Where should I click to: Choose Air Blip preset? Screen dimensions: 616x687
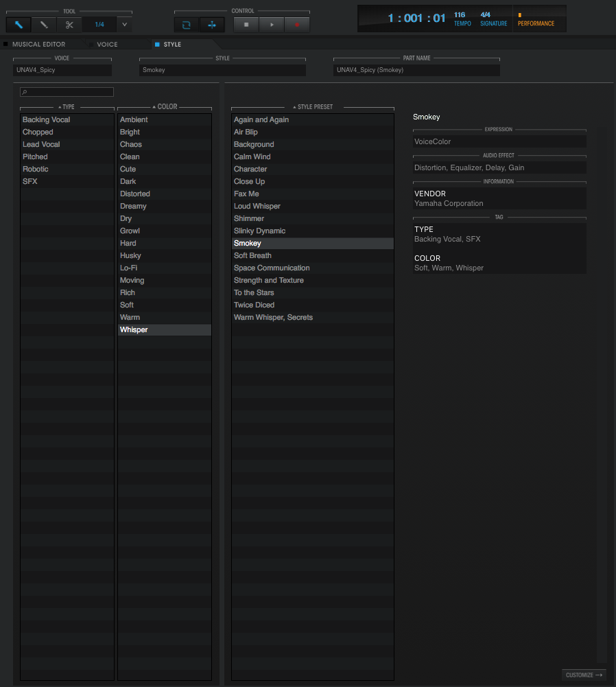click(313, 132)
